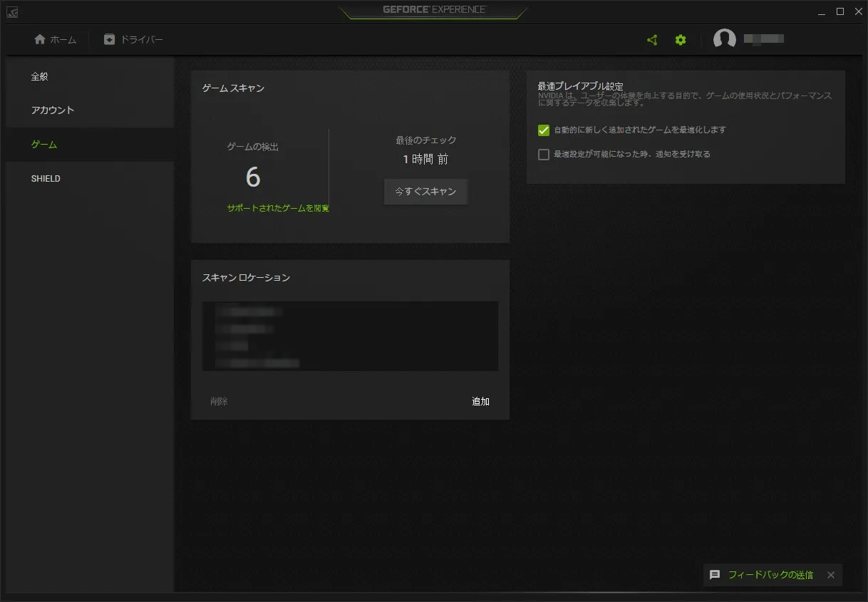Select アカウント in the settings sidebar
This screenshot has width=868, height=602.
(x=90, y=110)
